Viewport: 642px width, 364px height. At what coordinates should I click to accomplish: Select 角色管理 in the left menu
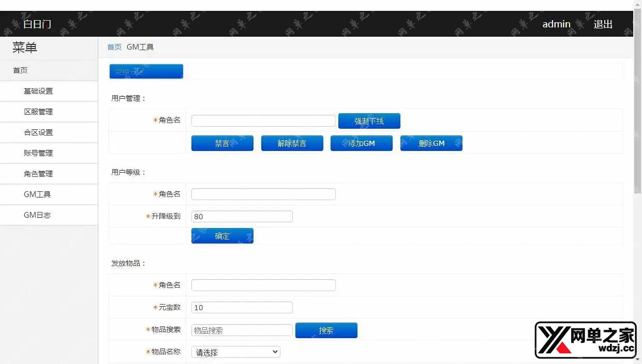point(38,174)
